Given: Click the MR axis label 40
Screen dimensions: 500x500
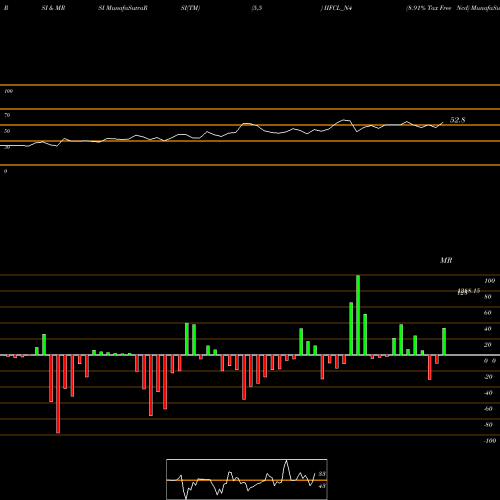Looking at the screenshot, I should pos(488,329).
